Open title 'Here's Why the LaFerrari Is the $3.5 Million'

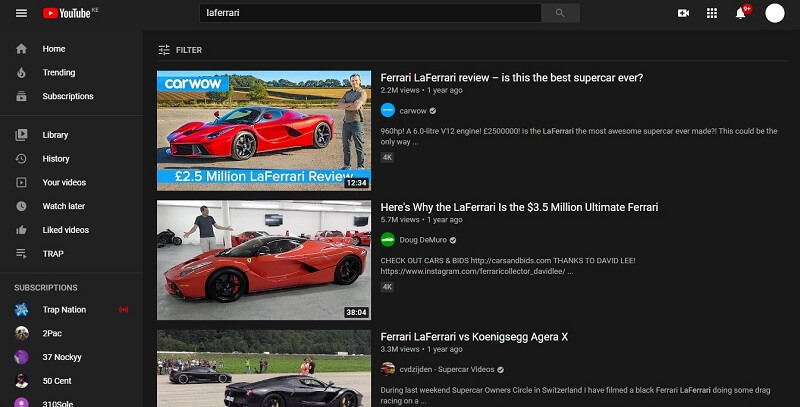pos(519,208)
